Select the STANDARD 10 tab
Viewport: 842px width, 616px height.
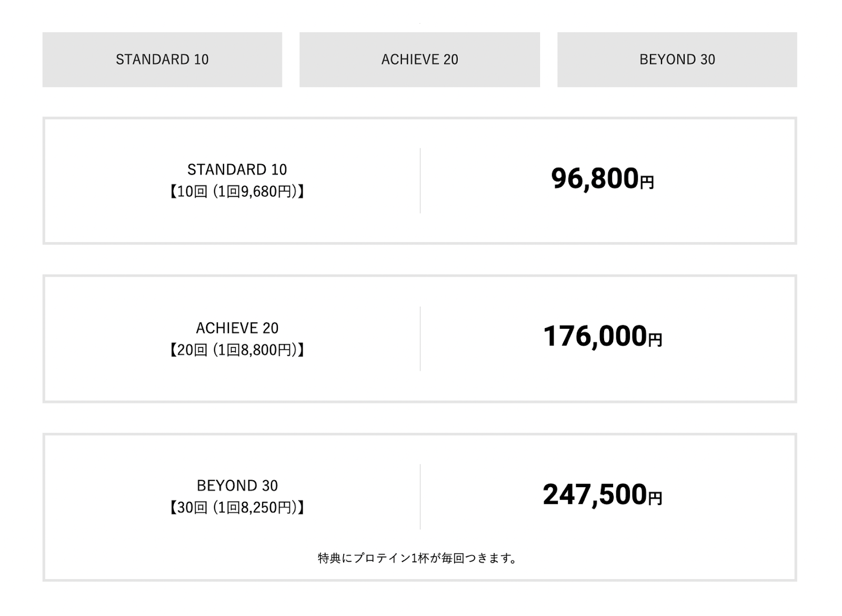point(162,59)
